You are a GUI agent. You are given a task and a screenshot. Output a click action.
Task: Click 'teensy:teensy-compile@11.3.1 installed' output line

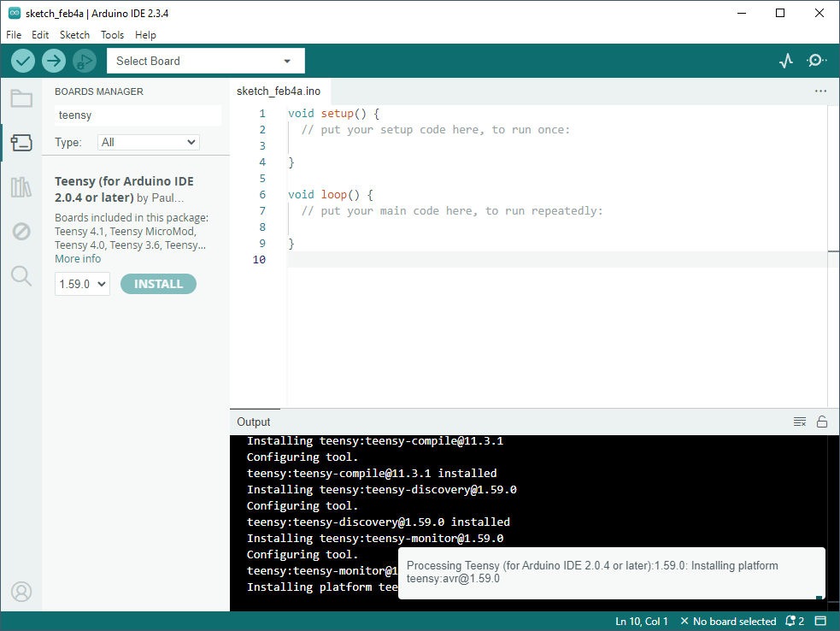point(372,474)
